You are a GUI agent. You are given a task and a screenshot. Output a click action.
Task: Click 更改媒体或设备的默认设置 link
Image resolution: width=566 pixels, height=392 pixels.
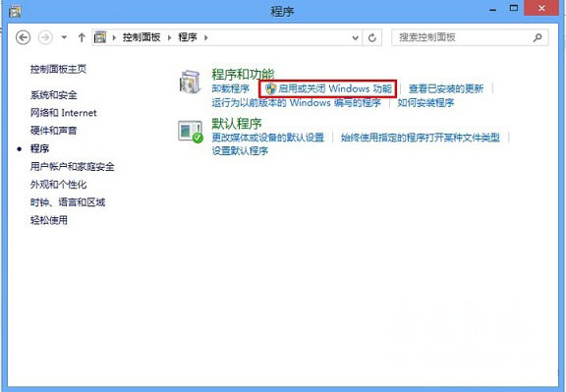tap(268, 138)
